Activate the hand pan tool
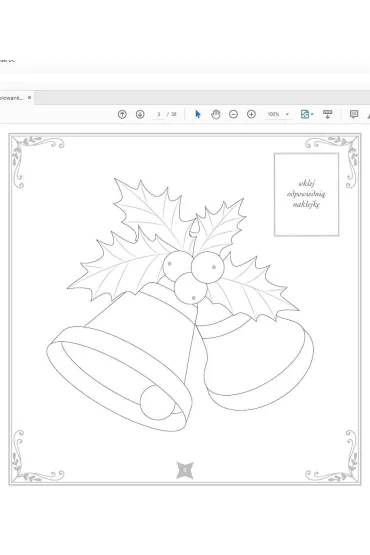The image size is (370, 555). 216,114
